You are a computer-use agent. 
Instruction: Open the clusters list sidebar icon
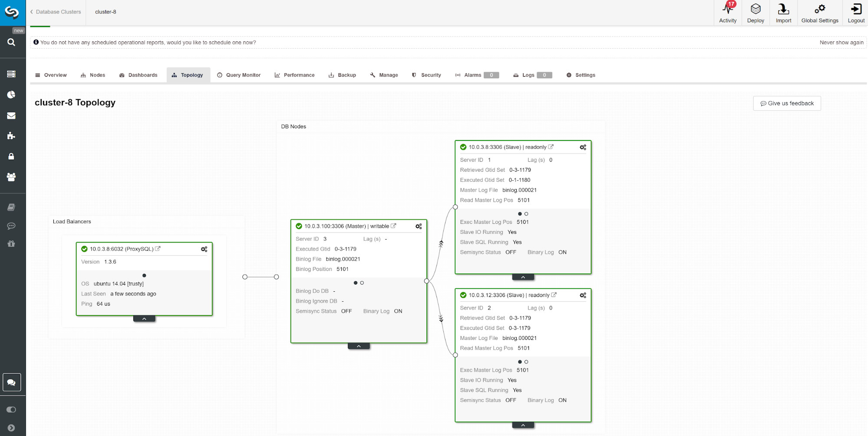(11, 74)
